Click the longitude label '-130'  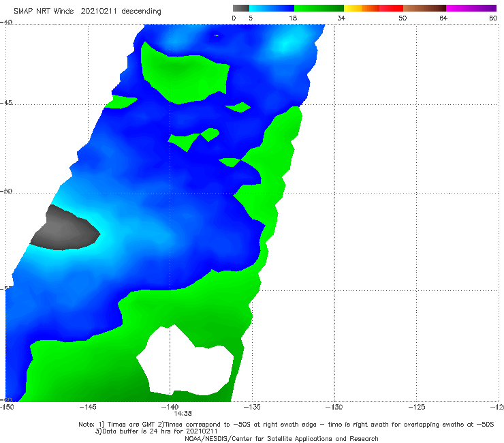pyautogui.click(x=334, y=407)
